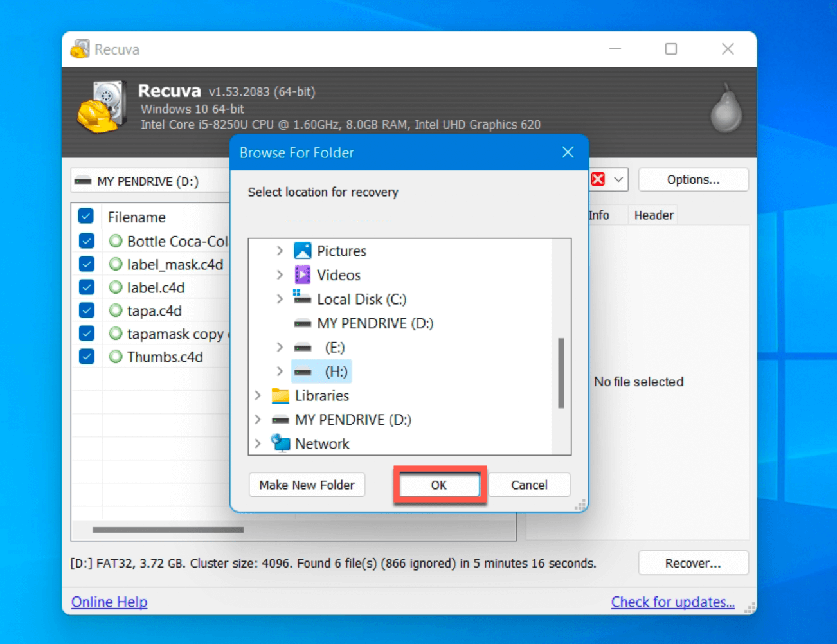Click the Videos folder icon
The image size is (837, 644).
click(x=302, y=275)
